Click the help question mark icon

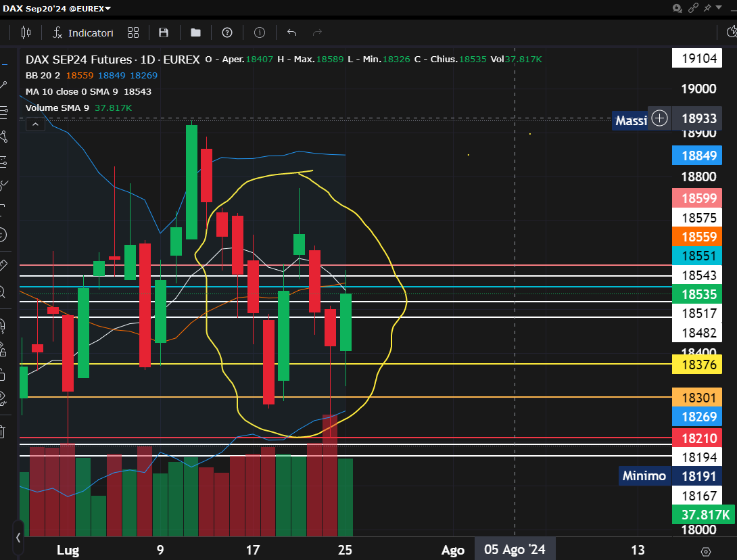tap(227, 32)
